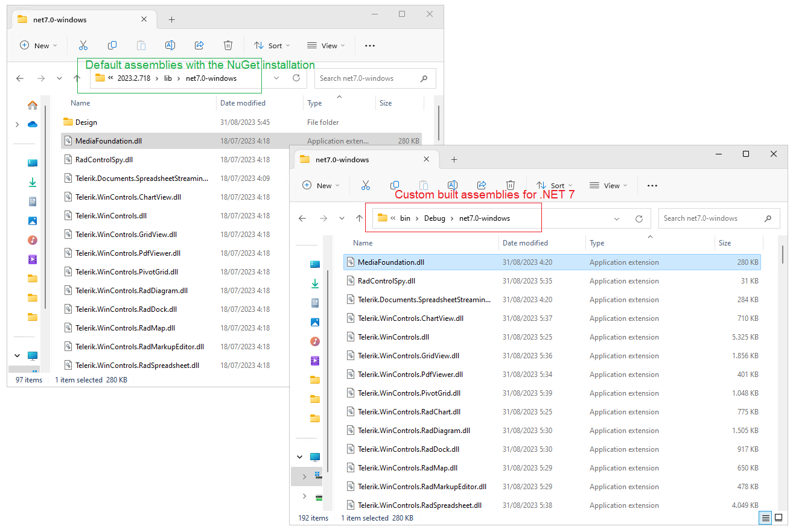Open Home in the NuGet lib window sidebar

(x=33, y=105)
